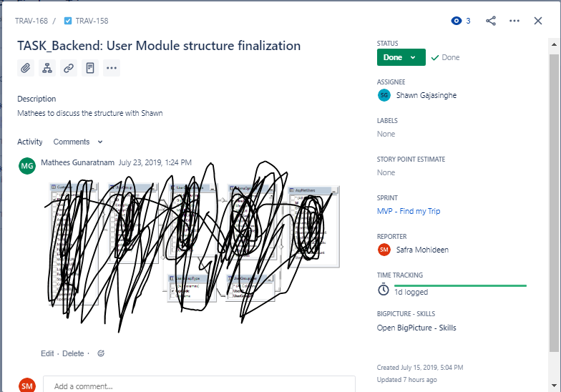561x392 pixels.
Task: Click the TRAV-158 task type checkbox icon
Action: (x=67, y=21)
